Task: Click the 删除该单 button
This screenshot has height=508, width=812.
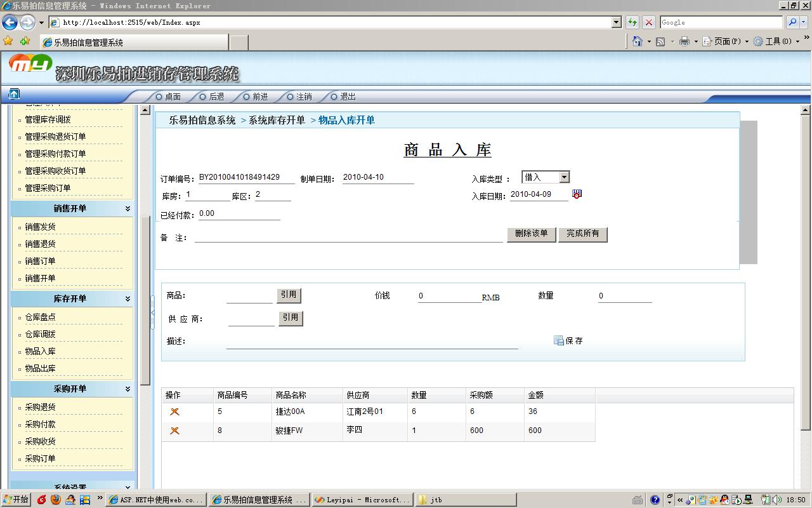Action: [531, 234]
